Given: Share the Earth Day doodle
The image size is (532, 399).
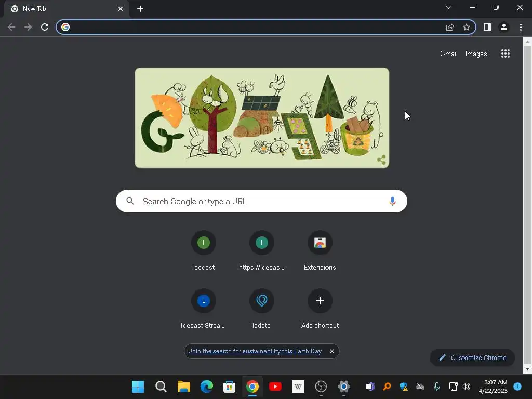Looking at the screenshot, I should pos(381,160).
